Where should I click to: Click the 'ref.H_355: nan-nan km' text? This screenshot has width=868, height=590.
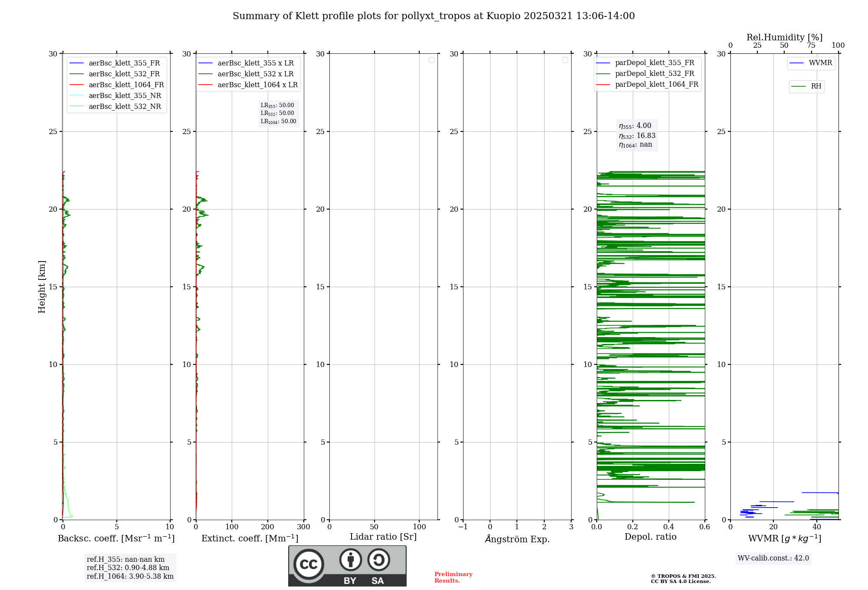click(x=126, y=560)
